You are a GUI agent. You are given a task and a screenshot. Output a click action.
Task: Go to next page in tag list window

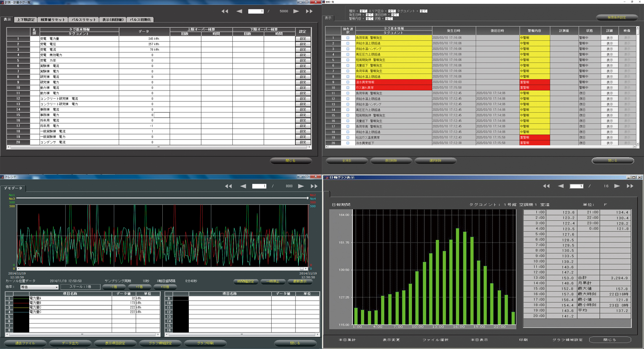(x=296, y=11)
